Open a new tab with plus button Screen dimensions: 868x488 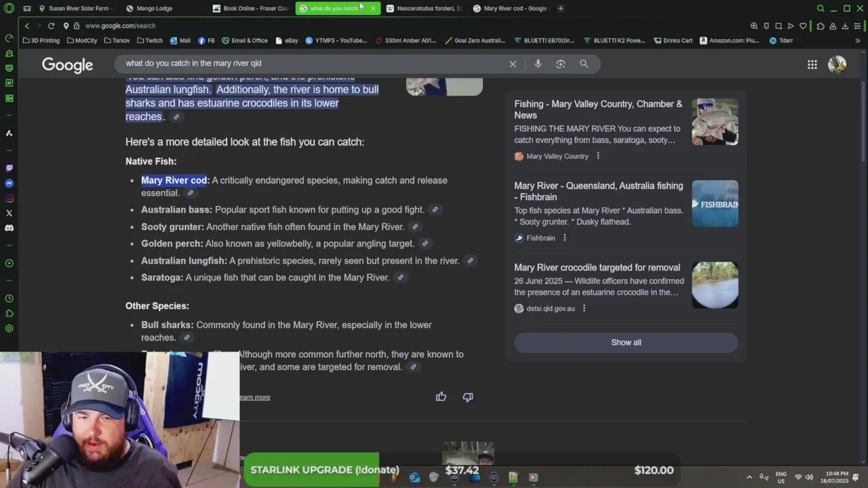561,8
